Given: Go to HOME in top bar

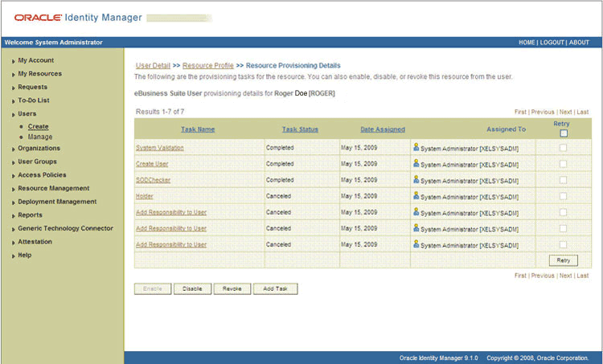Looking at the screenshot, I should [x=527, y=43].
